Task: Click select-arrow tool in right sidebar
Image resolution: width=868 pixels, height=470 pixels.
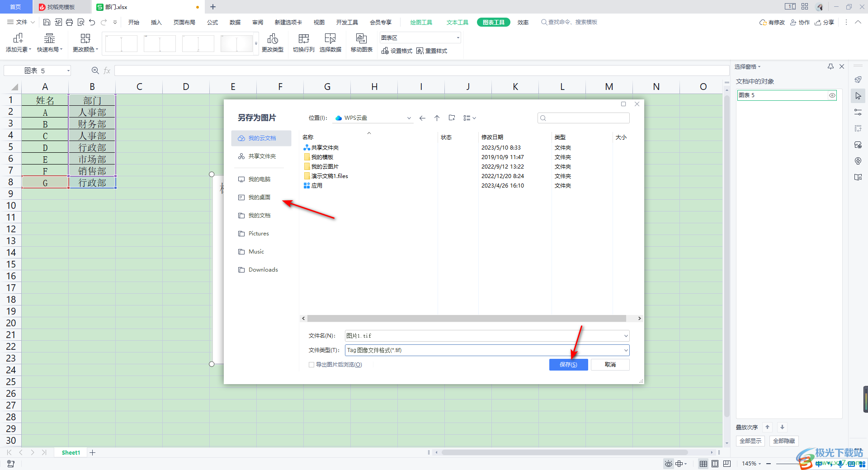Action: point(858,96)
